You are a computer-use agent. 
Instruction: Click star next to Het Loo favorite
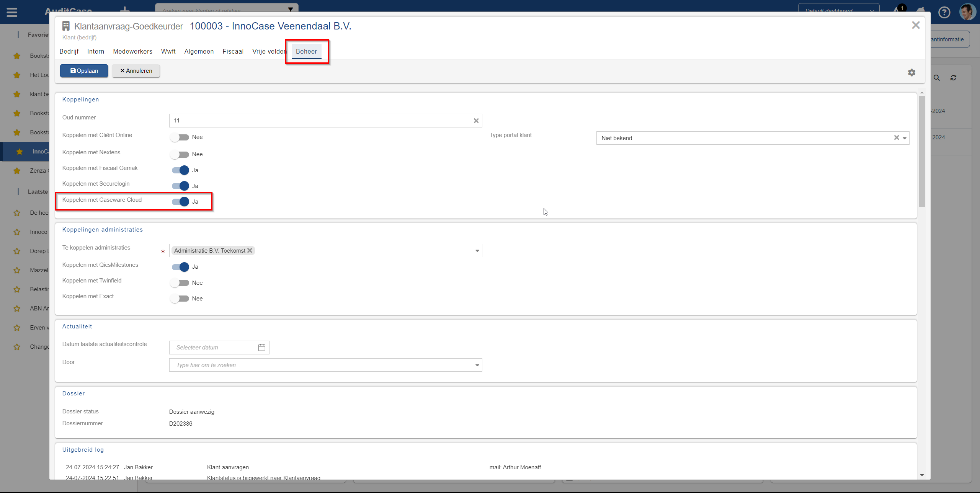(x=17, y=75)
